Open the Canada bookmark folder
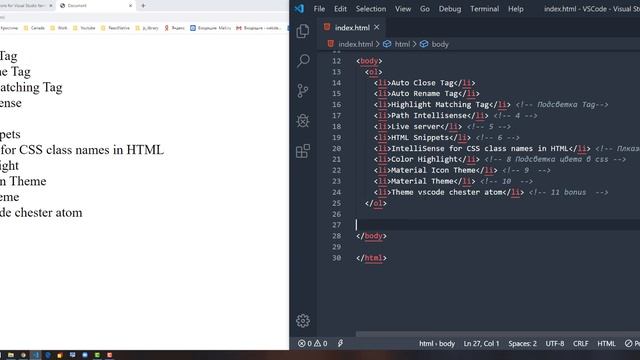The width and height of the screenshot is (640, 360). [34, 28]
